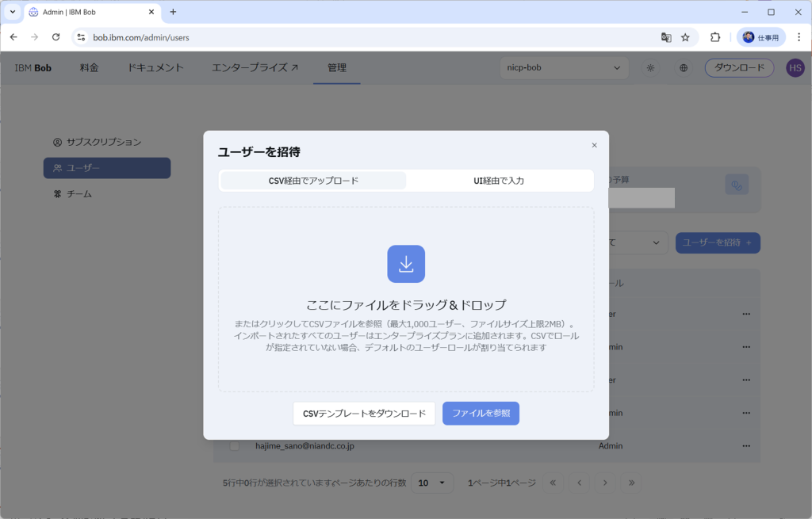812x519 pixels.
Task: Select ユーザー in the sidebar
Action: point(107,168)
